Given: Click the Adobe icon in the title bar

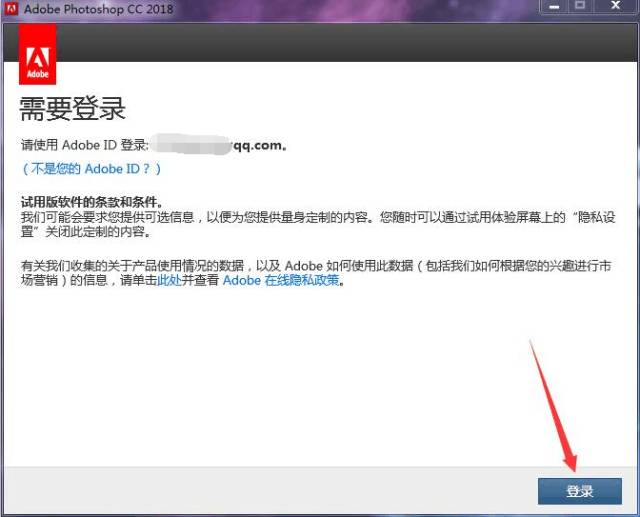Looking at the screenshot, I should click(11, 8).
